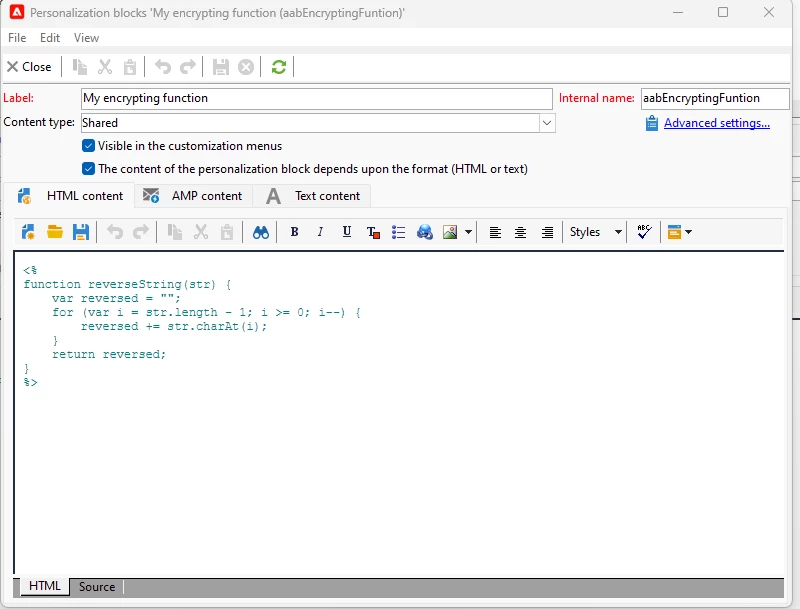Image resolution: width=800 pixels, height=609 pixels.
Task: Click the editor undo arrow
Action: [x=115, y=232]
